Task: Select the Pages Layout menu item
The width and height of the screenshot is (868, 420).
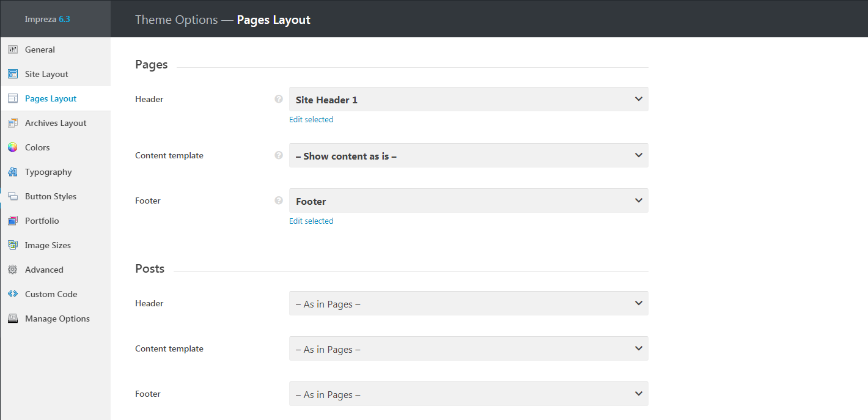Action: 51,98
